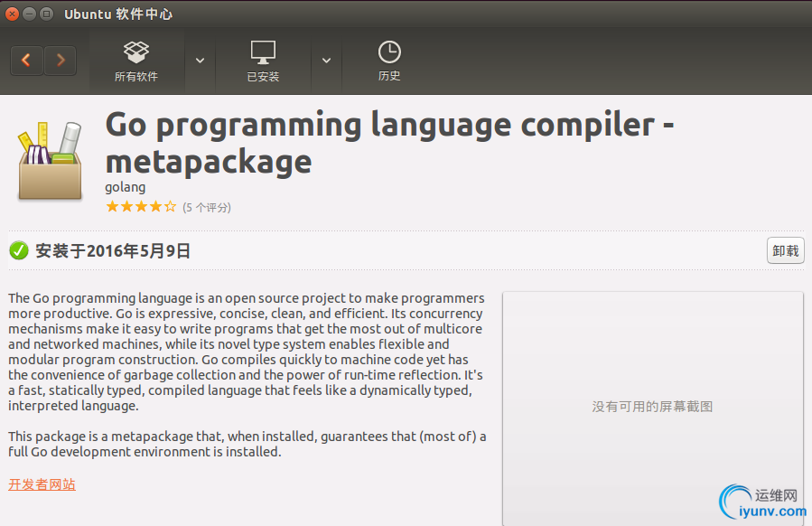The height and width of the screenshot is (526, 812).
Task: Open the 所有软件 (All Software) section
Action: pos(136,61)
